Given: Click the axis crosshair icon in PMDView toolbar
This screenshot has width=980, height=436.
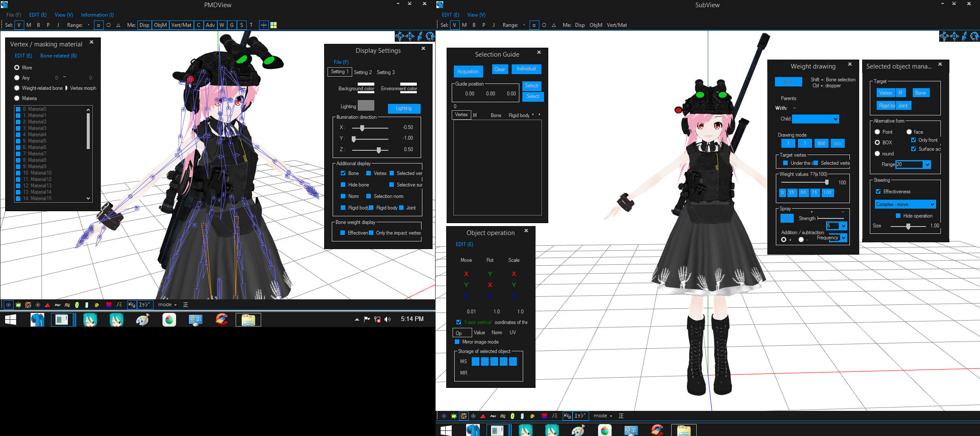Looking at the screenshot, I should point(264,25).
